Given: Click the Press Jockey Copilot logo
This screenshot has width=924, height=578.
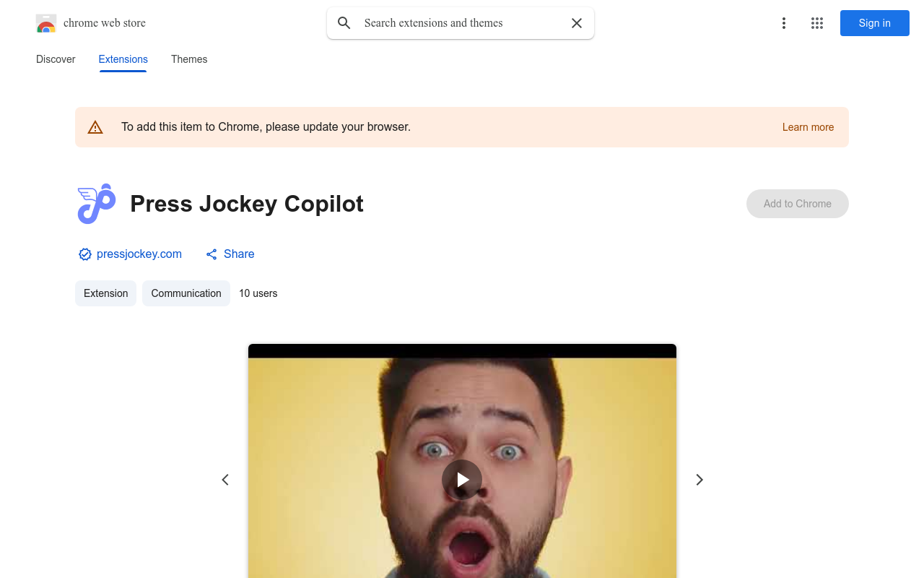Looking at the screenshot, I should click(97, 204).
